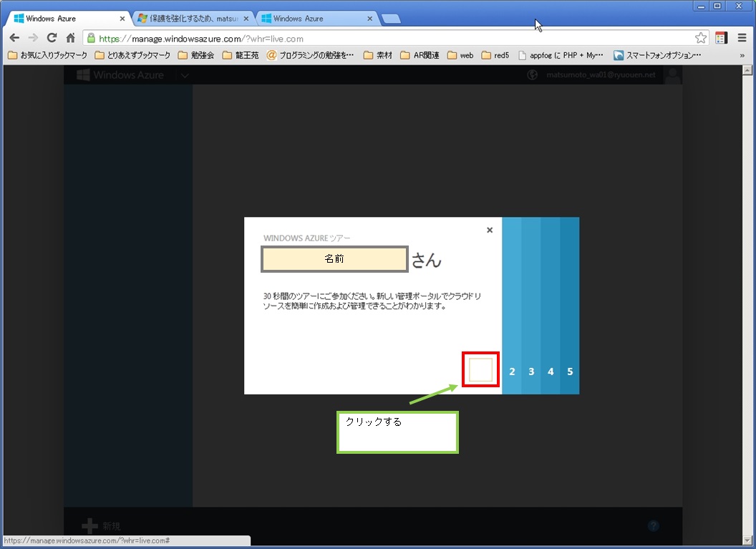The image size is (756, 549).
Task: Minimize the Chrome browser window
Action: pyautogui.click(x=701, y=6)
